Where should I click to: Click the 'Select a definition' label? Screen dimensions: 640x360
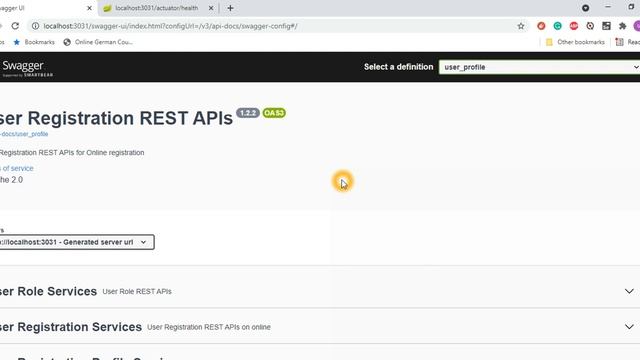click(398, 67)
